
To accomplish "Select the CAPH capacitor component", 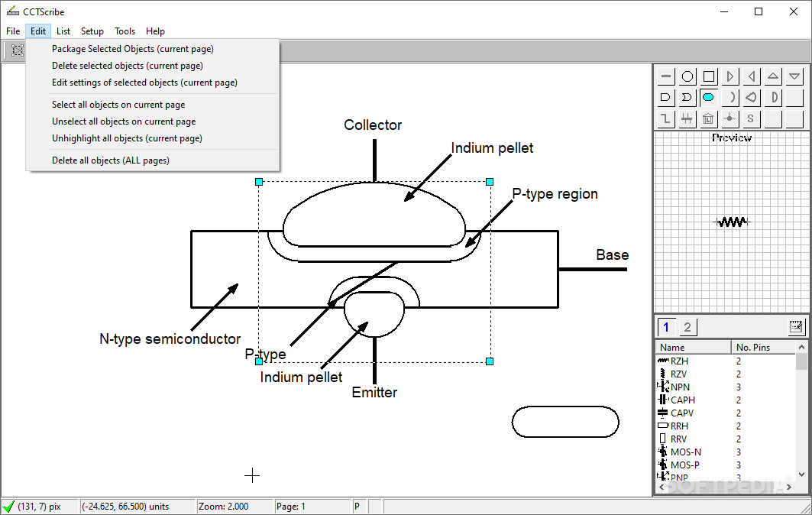I will (726, 400).
